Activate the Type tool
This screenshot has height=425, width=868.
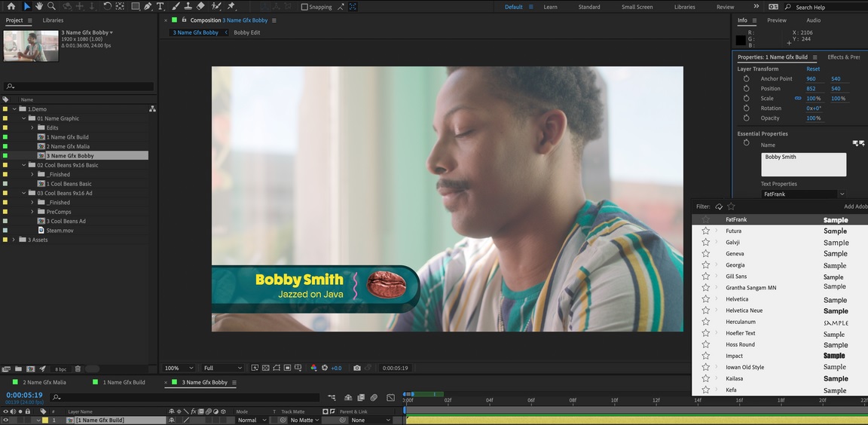tap(160, 7)
